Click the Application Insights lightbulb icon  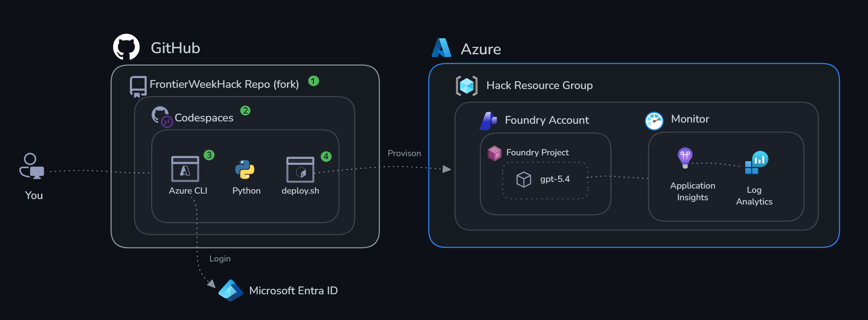point(685,158)
